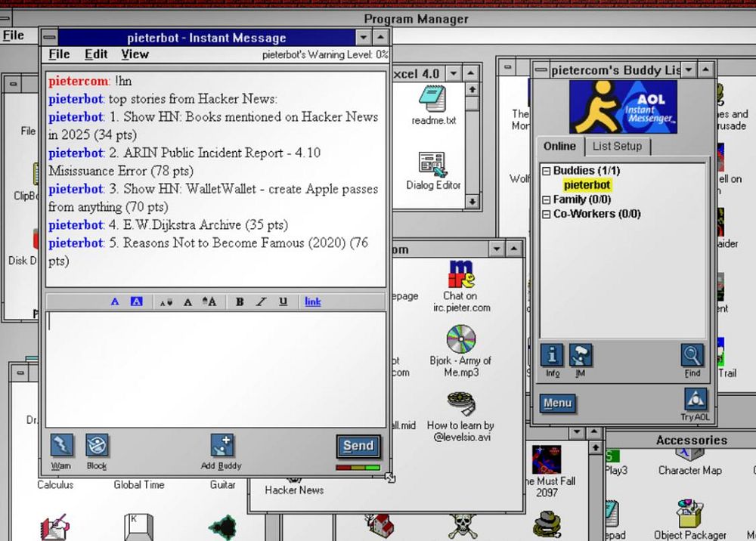Click scroll up arrow in Excel 4.0 window
Viewport: 756px width, 541px height.
pos(472,90)
